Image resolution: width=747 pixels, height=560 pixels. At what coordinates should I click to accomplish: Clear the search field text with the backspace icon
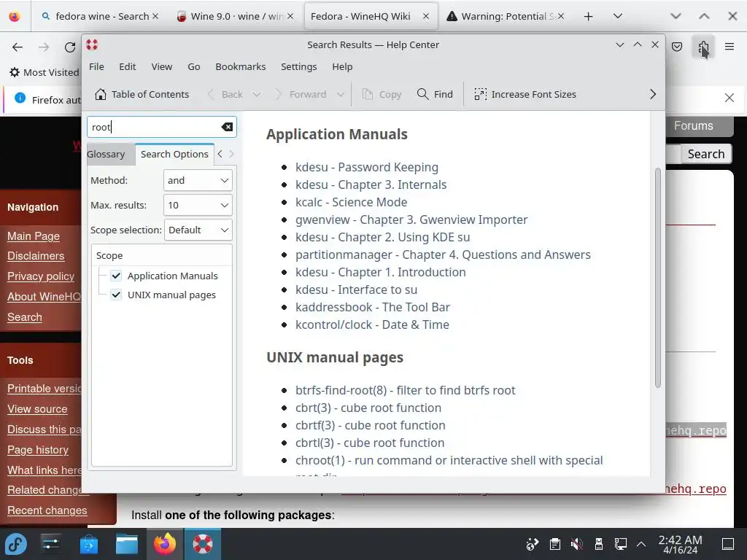click(227, 127)
